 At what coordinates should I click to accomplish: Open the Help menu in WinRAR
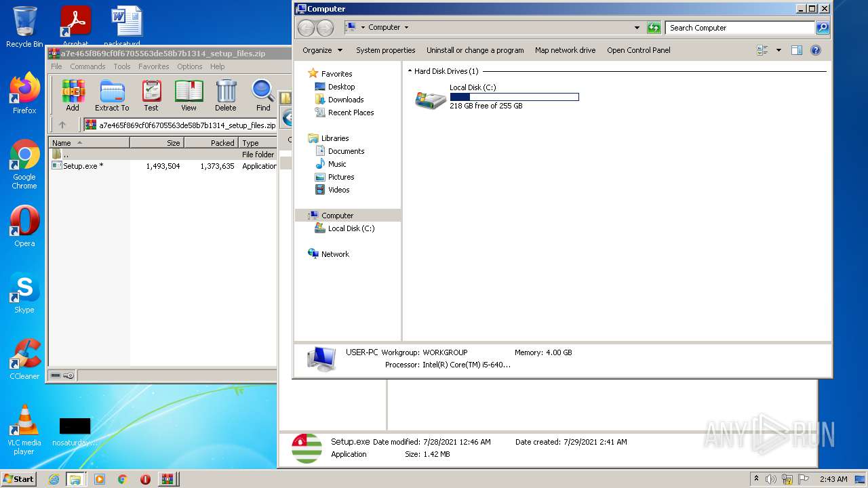(217, 66)
